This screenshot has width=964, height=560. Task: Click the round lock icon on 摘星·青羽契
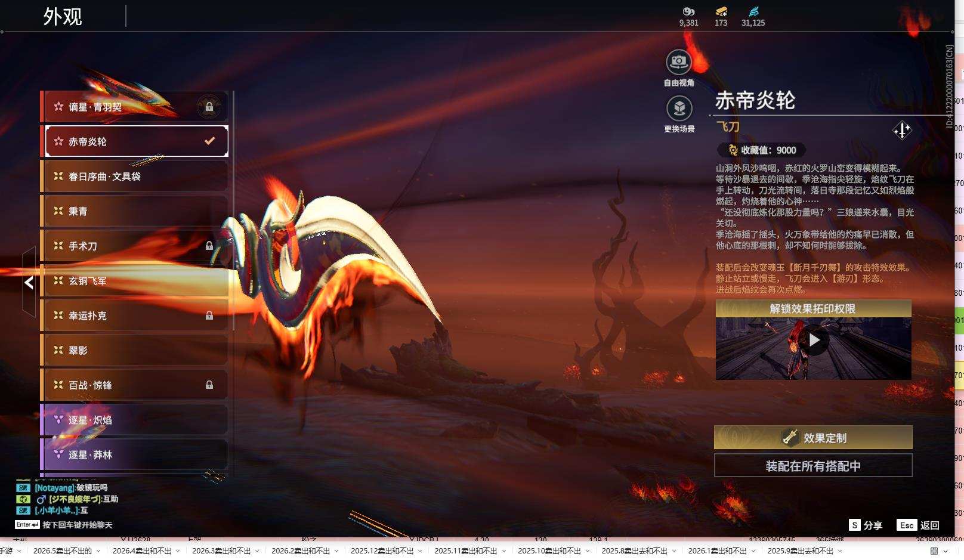pyautogui.click(x=209, y=107)
